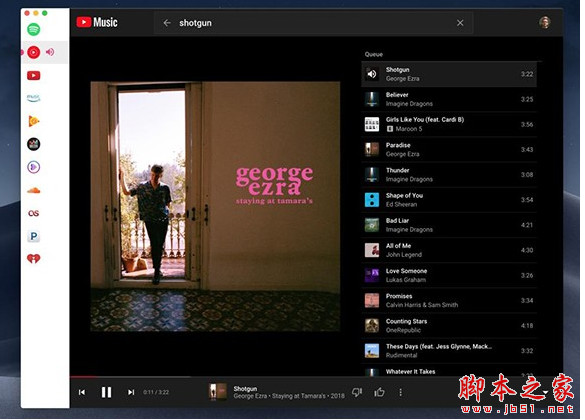Pause the current song
The width and height of the screenshot is (585, 420).
click(106, 392)
